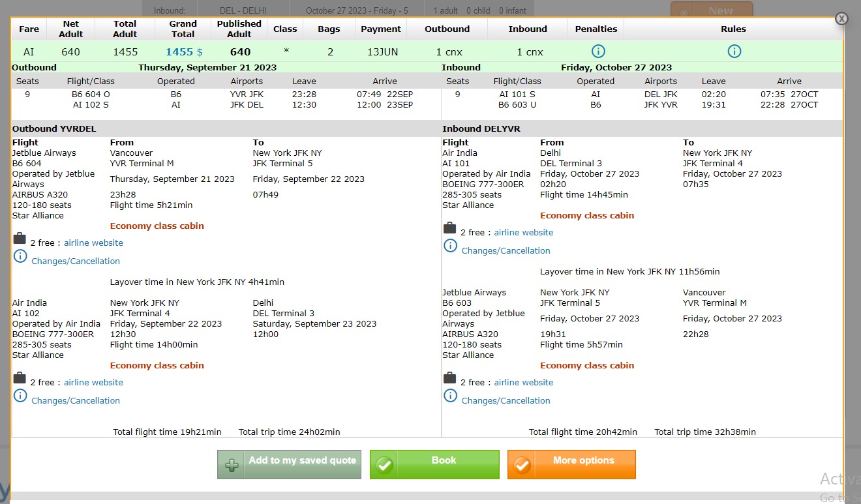Image resolution: width=861 pixels, height=504 pixels.
Task: Open Changes/Cancellation for outbound AI 102 flight
Action: 76,401
